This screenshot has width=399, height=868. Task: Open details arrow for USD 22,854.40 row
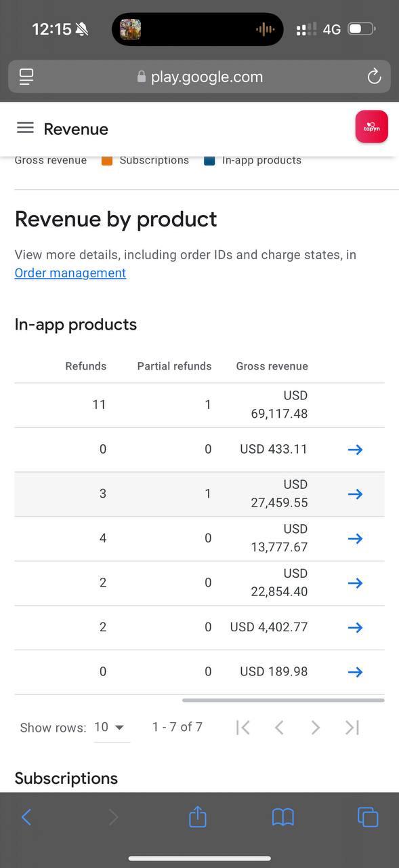point(355,583)
